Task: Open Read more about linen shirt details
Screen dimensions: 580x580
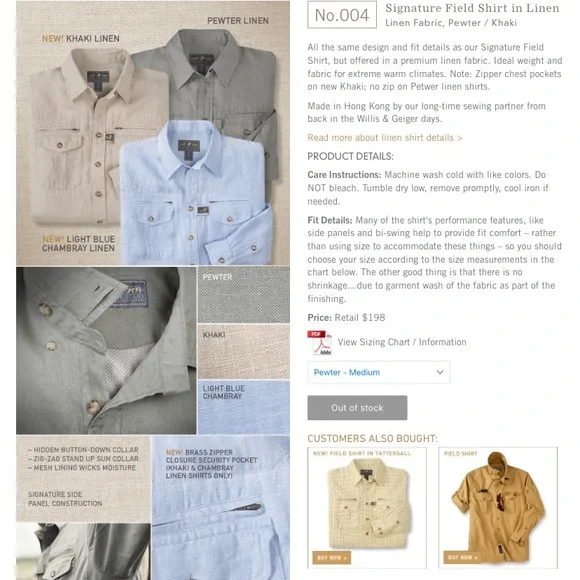Action: (385, 138)
